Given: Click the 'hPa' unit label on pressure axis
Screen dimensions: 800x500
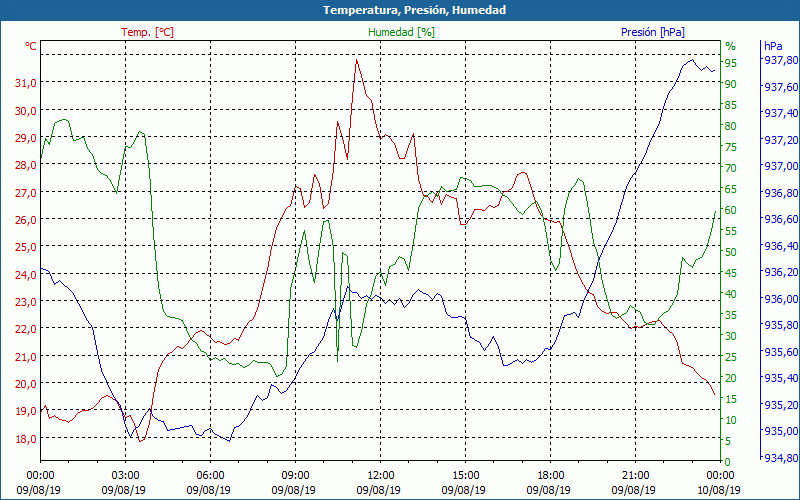Looking at the screenshot, I should click(x=773, y=46).
